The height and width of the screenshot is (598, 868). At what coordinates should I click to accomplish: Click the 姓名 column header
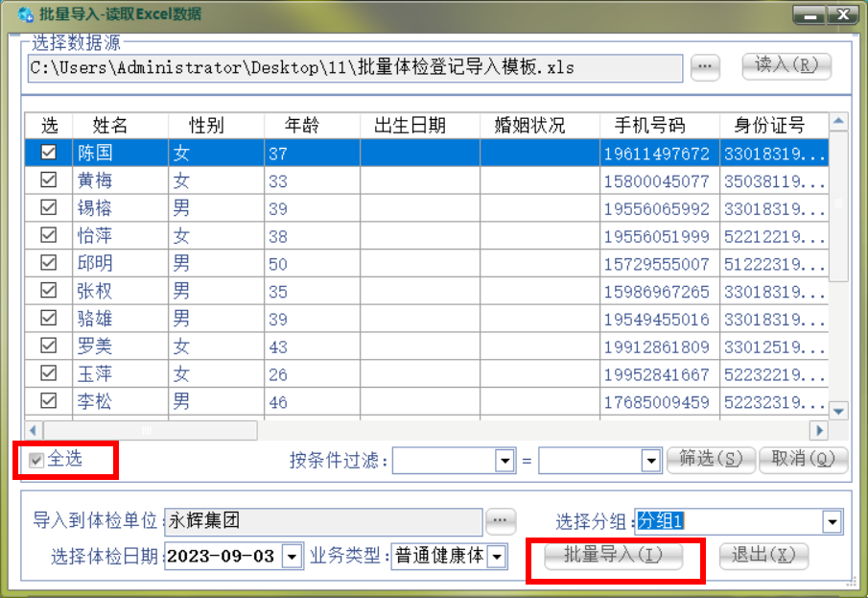pos(120,125)
